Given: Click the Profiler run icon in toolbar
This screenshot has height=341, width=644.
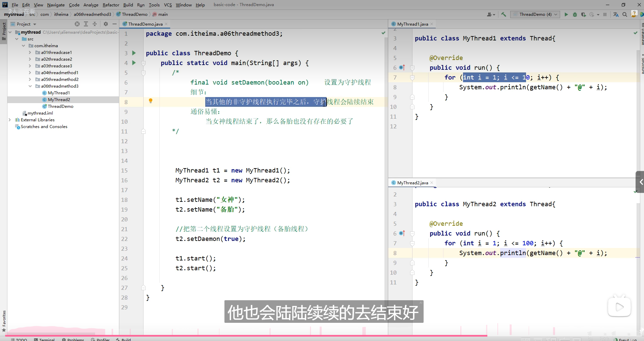Looking at the screenshot, I should pyautogui.click(x=592, y=14).
